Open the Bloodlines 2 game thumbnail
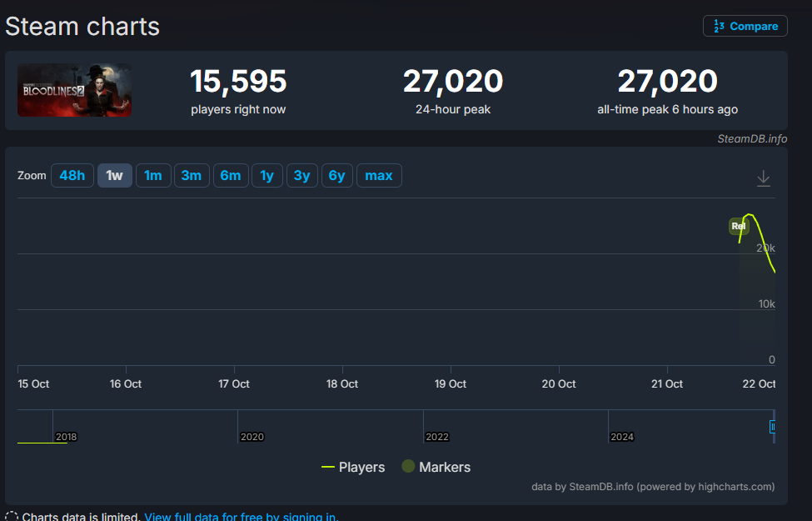Viewport: 812px width, 521px height. pyautogui.click(x=74, y=90)
